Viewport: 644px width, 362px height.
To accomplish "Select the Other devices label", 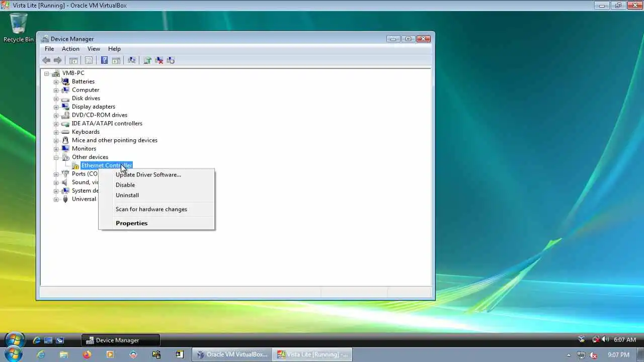I will tap(90, 157).
